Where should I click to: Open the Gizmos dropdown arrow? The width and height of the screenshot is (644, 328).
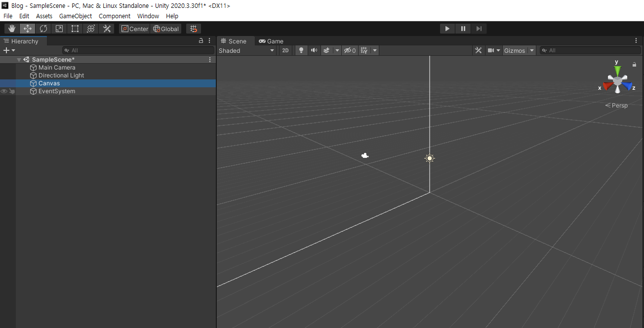532,50
